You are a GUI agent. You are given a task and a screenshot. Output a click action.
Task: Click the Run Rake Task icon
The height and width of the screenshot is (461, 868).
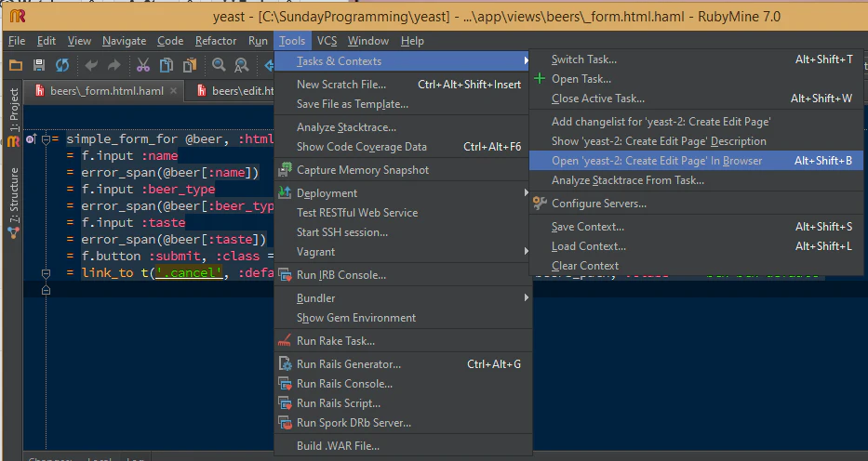(x=285, y=341)
